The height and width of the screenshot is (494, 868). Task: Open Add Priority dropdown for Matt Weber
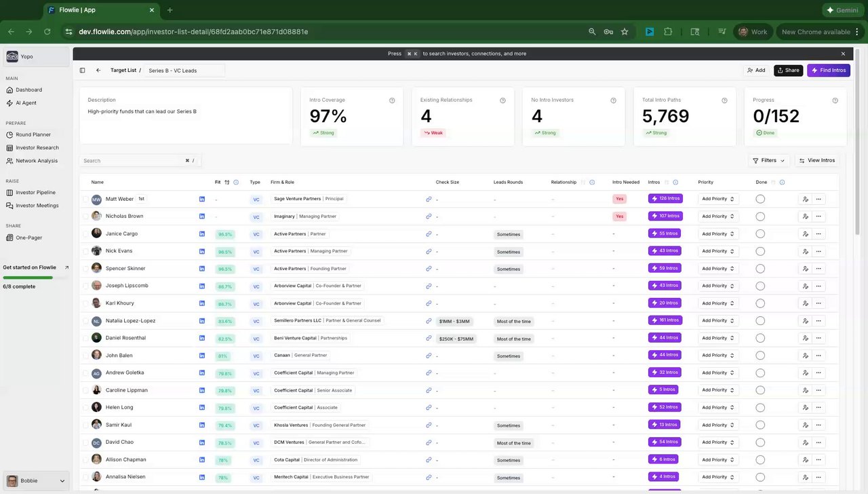[x=718, y=199]
